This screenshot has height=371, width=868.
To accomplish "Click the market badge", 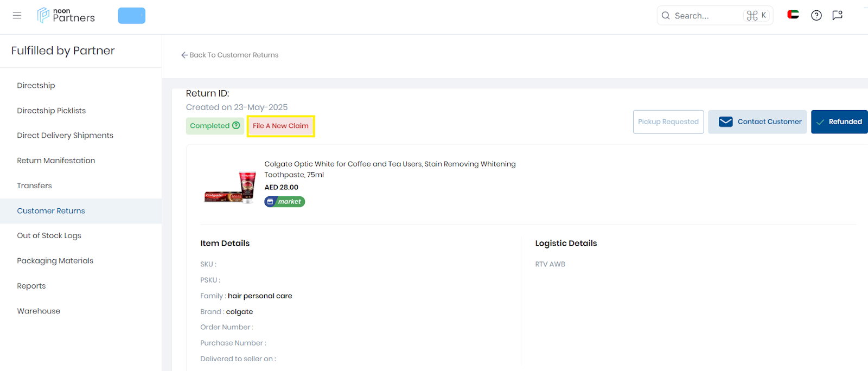I will [x=285, y=202].
